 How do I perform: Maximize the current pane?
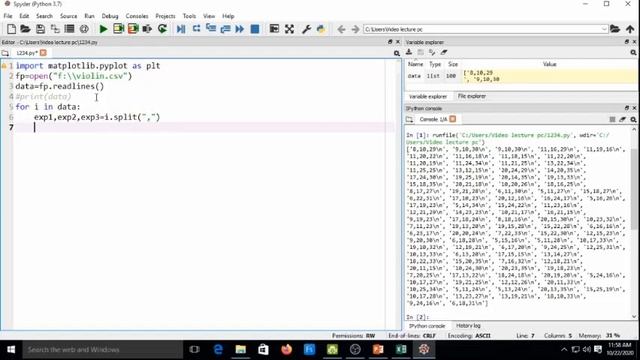click(274, 29)
